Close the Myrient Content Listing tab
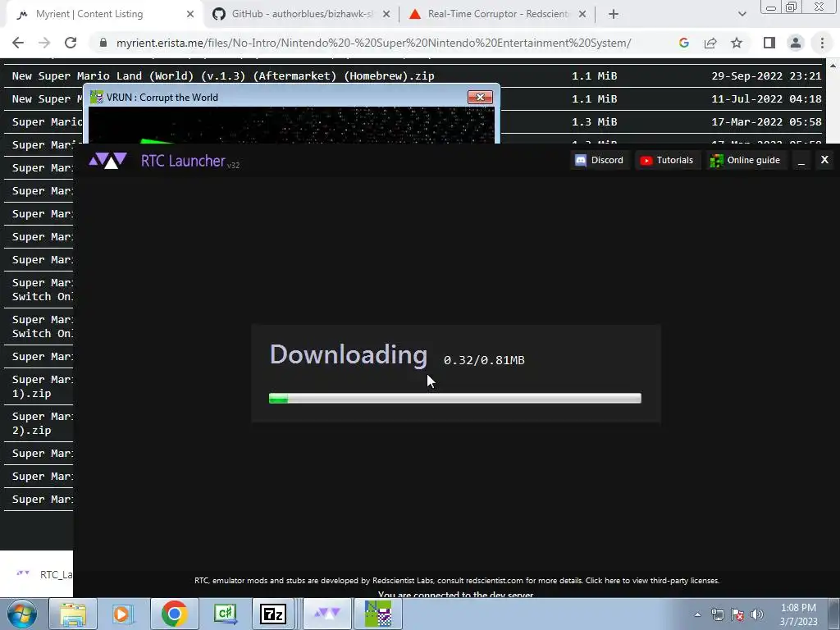This screenshot has height=630, width=840. (190, 15)
